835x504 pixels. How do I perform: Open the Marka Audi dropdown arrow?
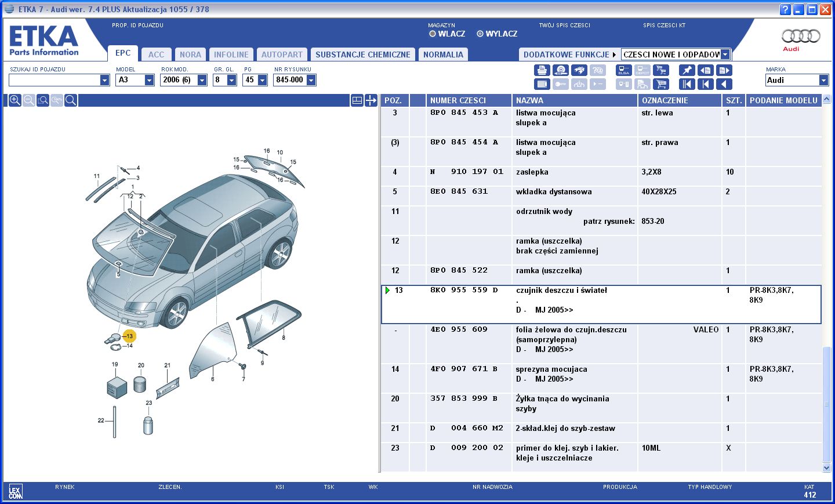tap(823, 80)
